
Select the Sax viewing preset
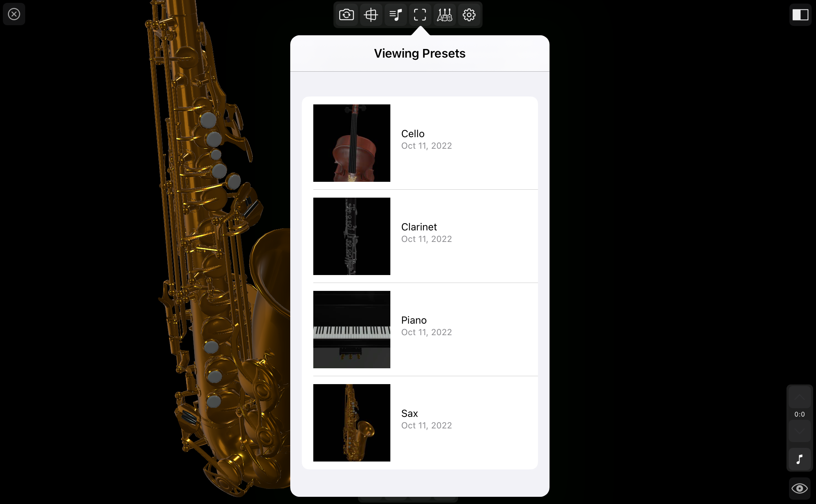click(420, 423)
